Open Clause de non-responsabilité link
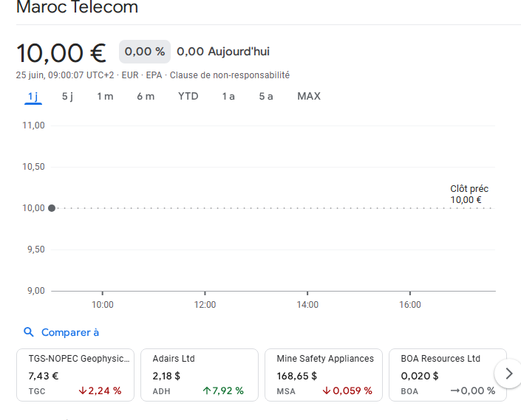Image resolution: width=521 pixels, height=420 pixels. [229, 75]
